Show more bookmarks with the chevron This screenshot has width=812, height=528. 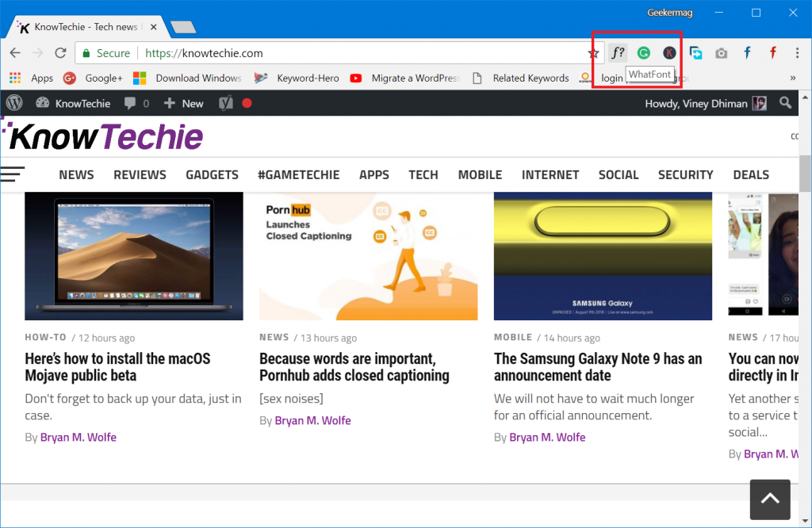pyautogui.click(x=793, y=78)
